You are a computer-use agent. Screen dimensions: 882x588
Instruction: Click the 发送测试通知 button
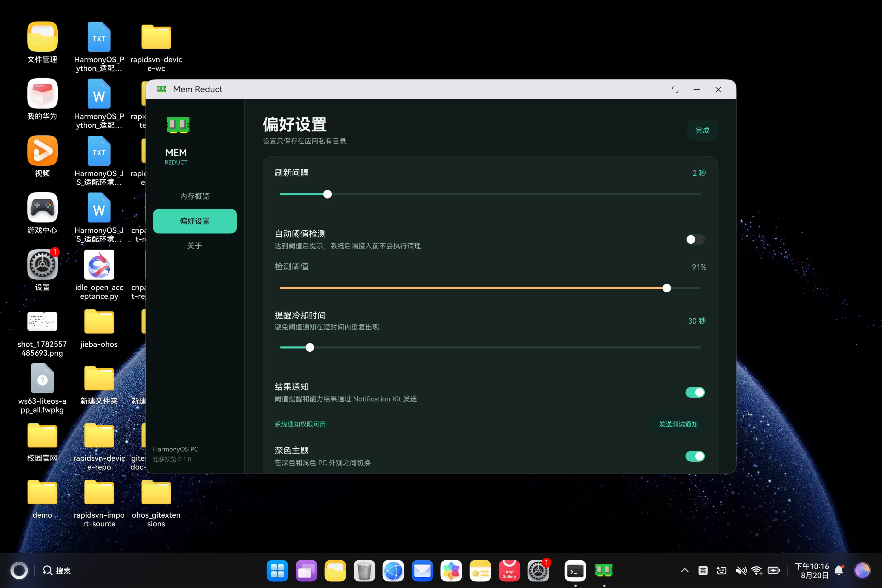coord(678,424)
